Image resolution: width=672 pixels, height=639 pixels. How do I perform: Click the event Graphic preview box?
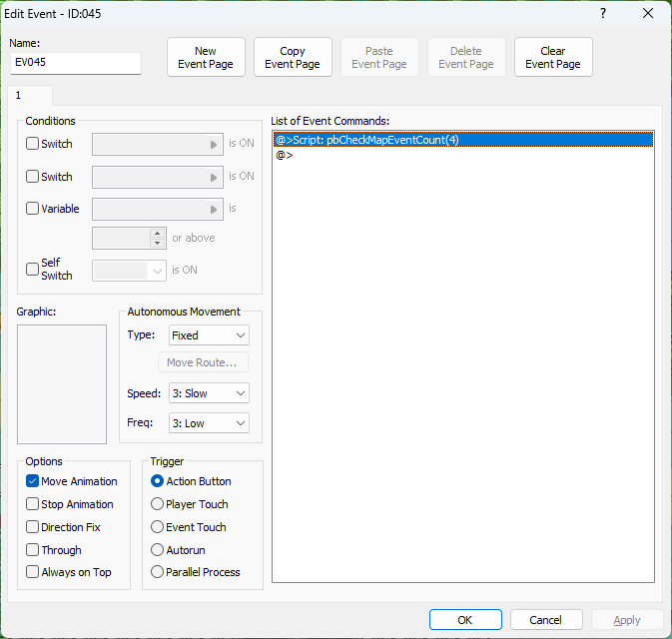click(62, 383)
